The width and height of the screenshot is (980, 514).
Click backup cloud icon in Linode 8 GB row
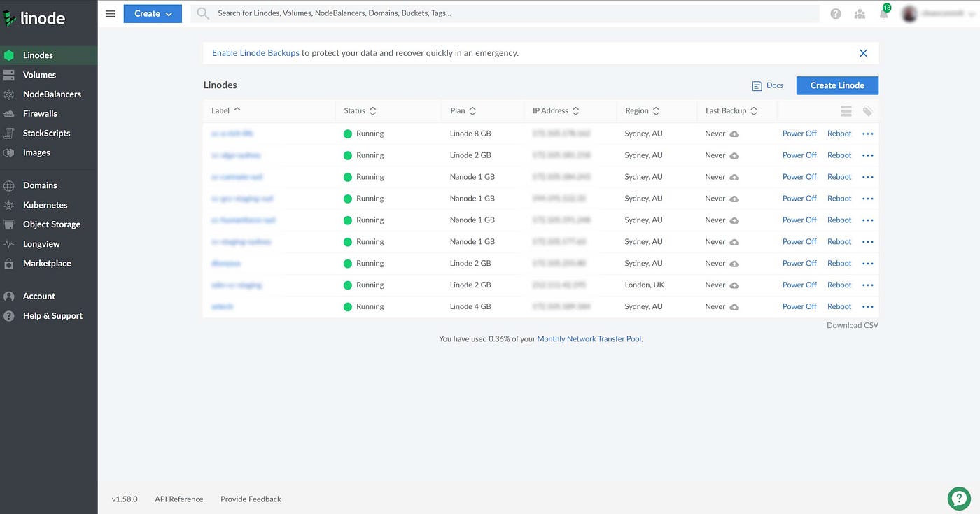click(x=734, y=134)
